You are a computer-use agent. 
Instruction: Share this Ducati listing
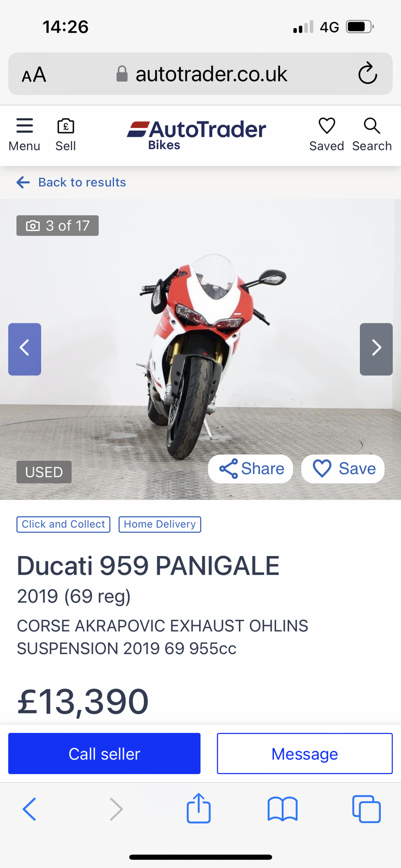(x=251, y=469)
